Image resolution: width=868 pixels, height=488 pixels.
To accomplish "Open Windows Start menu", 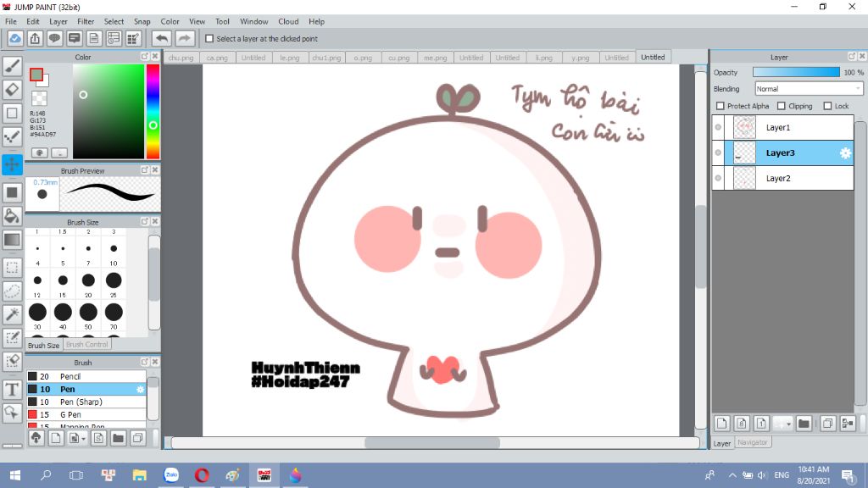I will click(x=15, y=475).
